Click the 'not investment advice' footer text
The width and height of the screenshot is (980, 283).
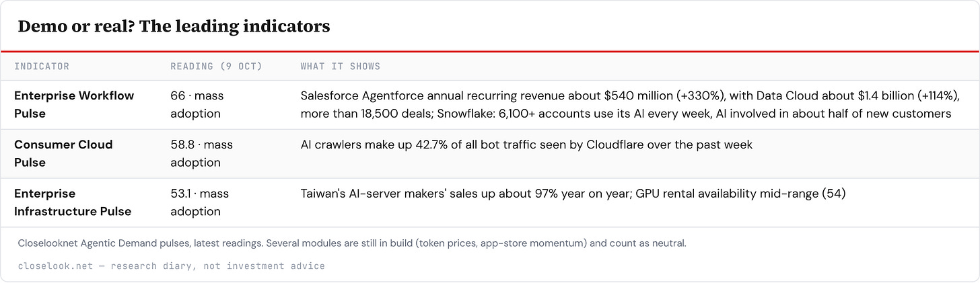coord(265,266)
